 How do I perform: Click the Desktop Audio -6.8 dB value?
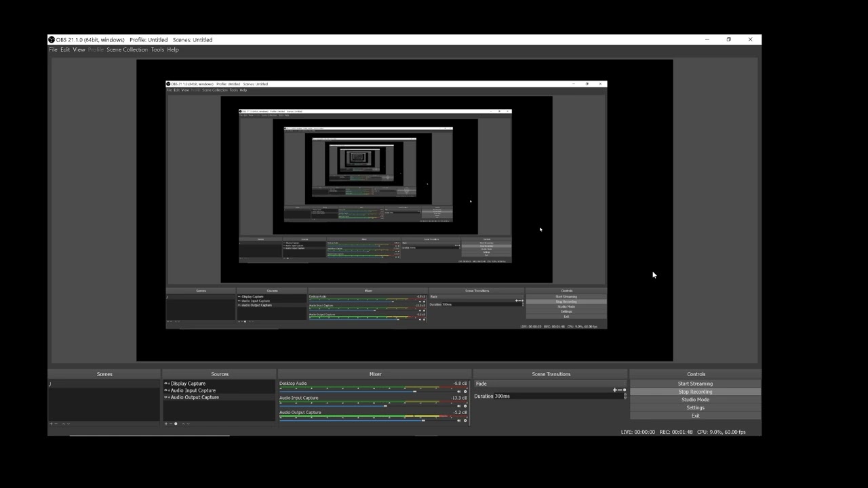[460, 384]
